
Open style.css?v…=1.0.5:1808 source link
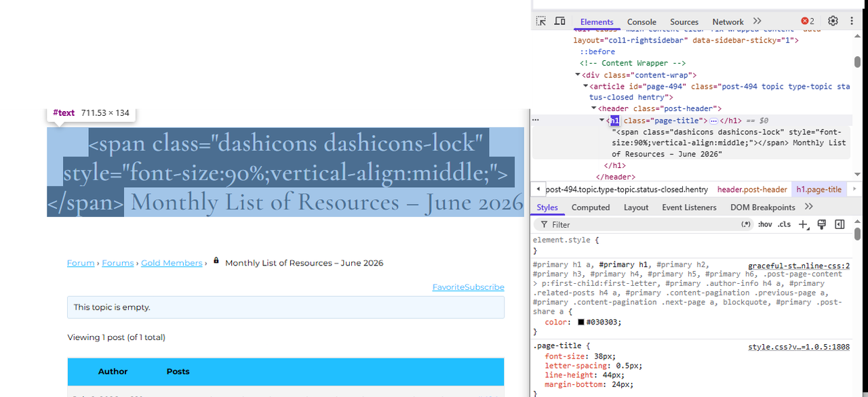799,347
